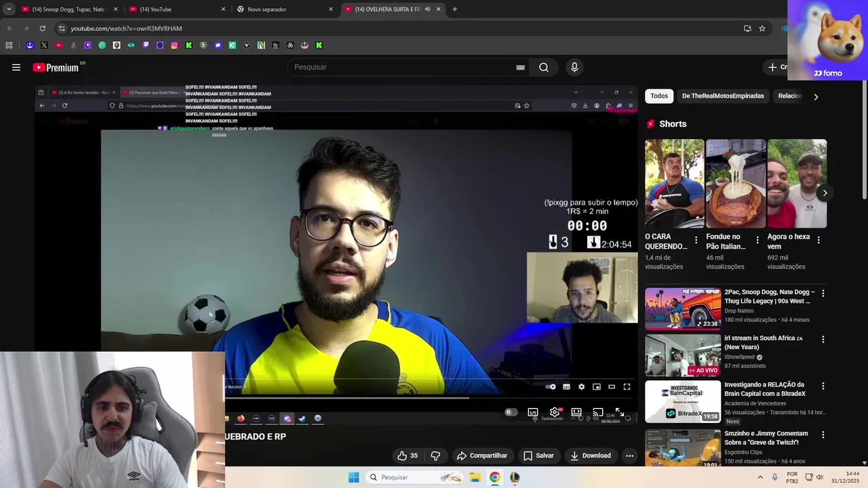Switch to the Snoop Dogg, Tupac browser tab
868x488 pixels.
pos(69,9)
